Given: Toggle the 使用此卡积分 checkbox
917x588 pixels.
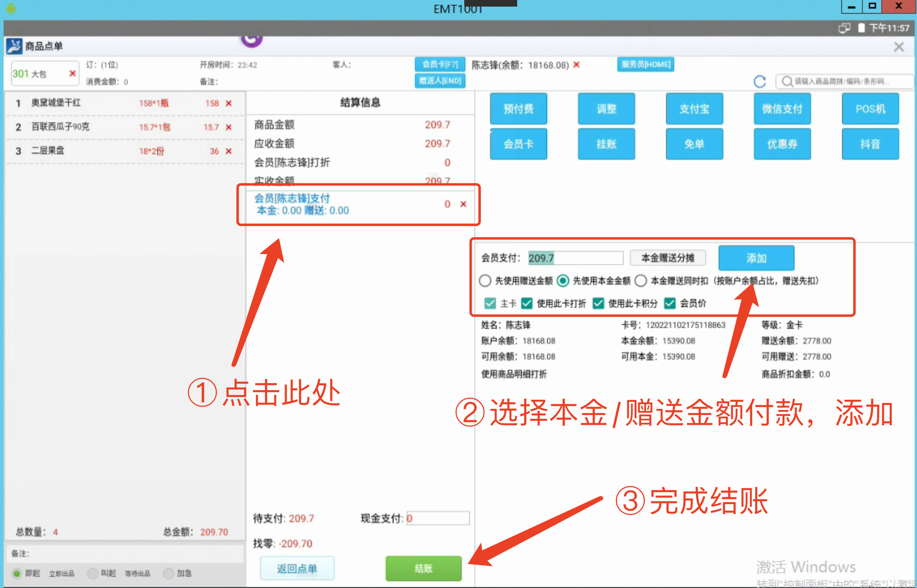Looking at the screenshot, I should [598, 303].
